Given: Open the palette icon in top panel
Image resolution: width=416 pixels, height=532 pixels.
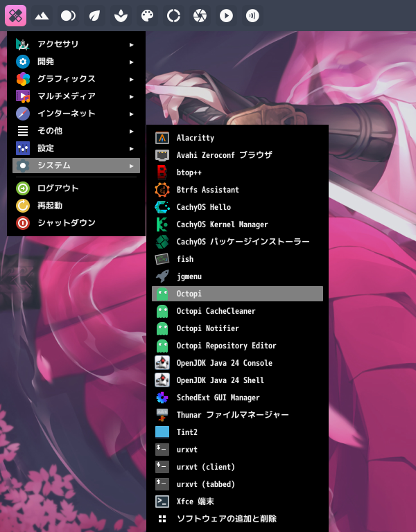Looking at the screenshot, I should click(147, 16).
